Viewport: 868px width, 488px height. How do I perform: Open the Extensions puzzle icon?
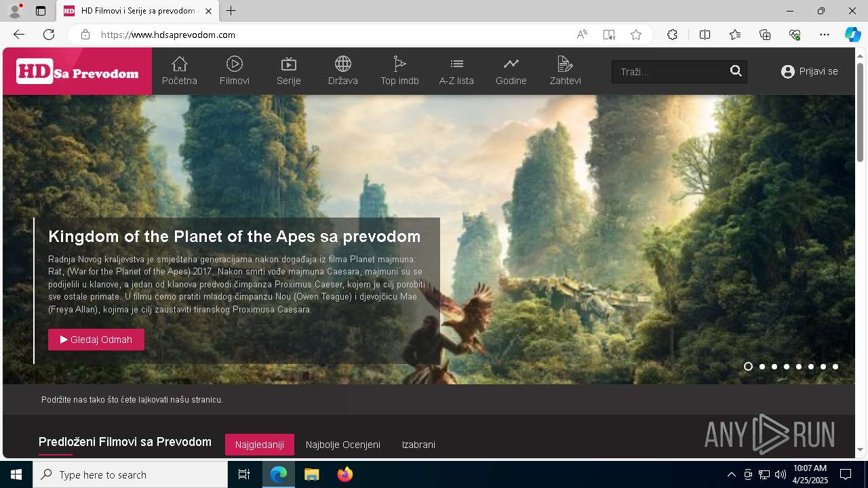point(672,35)
